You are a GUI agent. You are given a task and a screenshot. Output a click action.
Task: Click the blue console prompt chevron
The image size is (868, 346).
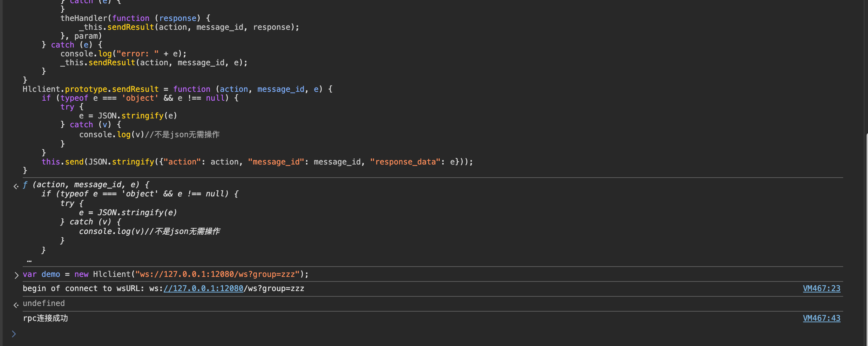pos(14,334)
